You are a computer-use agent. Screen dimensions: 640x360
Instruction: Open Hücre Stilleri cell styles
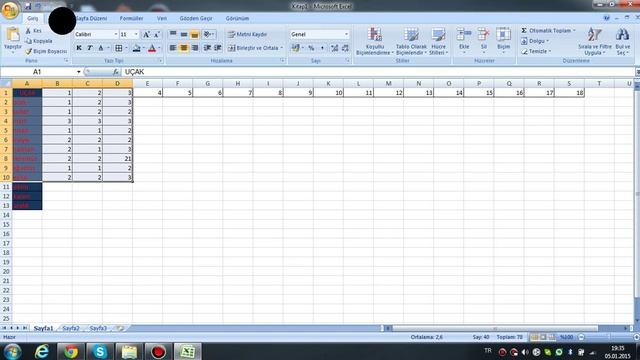(x=438, y=41)
